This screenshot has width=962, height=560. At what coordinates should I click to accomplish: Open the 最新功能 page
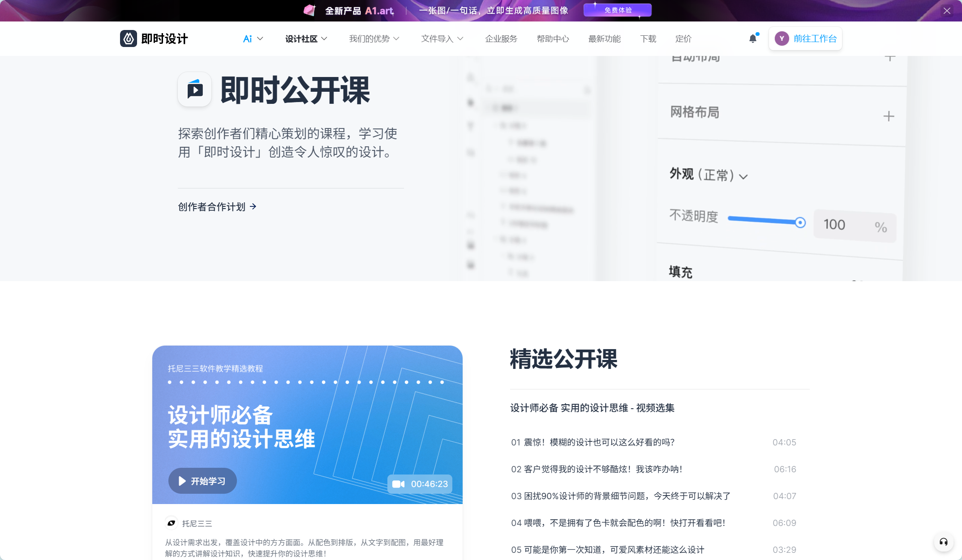pyautogui.click(x=605, y=39)
